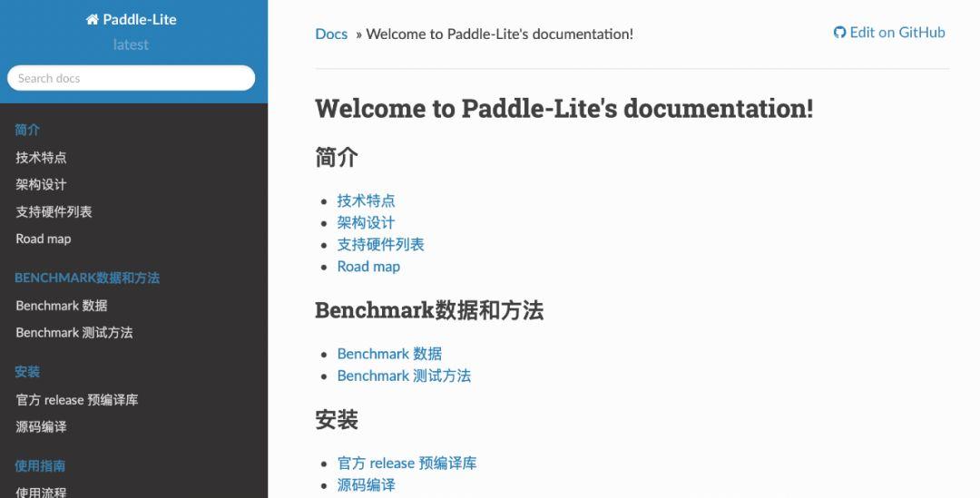Open Edit on GitHub link
Screen dimensions: 980x498
click(x=889, y=33)
